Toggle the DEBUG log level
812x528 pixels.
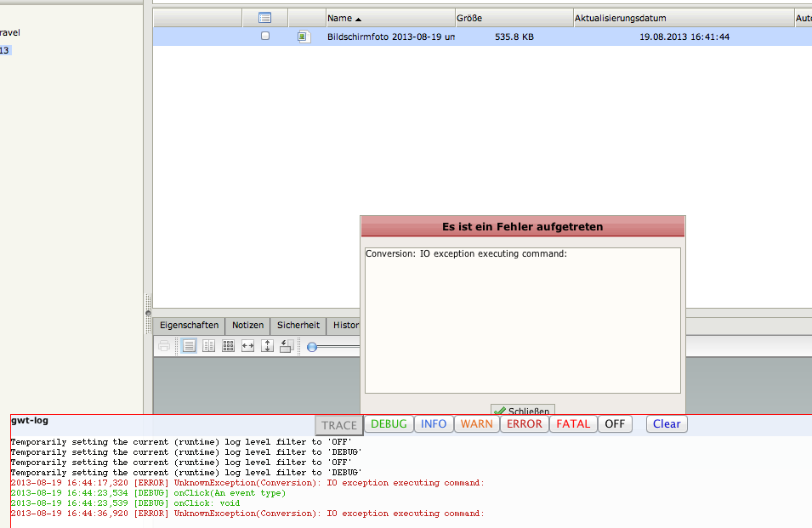click(x=389, y=423)
